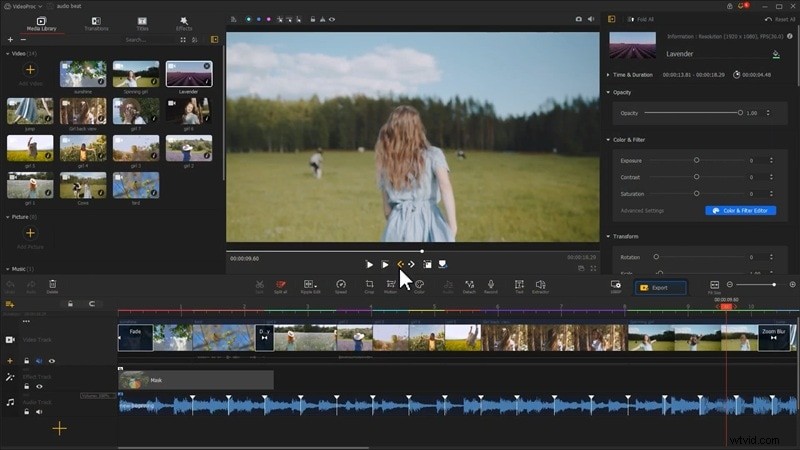Screen dimensions: 800x450
Task: Collapse the Music section in Media Library
Action: pos(8,269)
